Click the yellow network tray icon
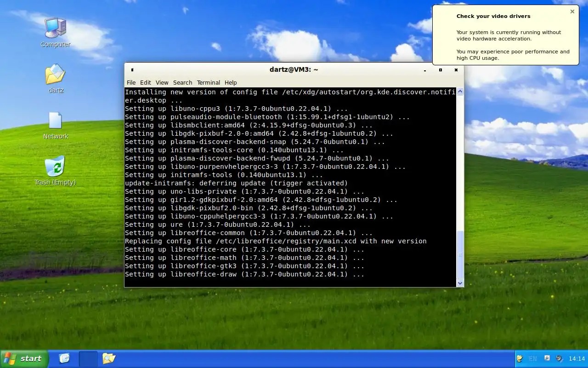Image resolution: width=588 pixels, height=368 pixels. (520, 358)
